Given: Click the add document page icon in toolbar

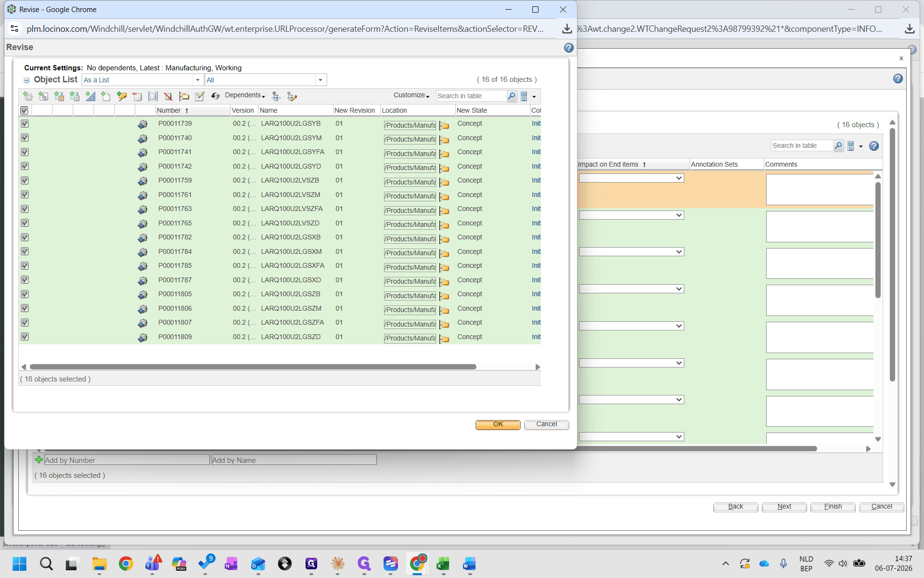Looking at the screenshot, I should [106, 96].
